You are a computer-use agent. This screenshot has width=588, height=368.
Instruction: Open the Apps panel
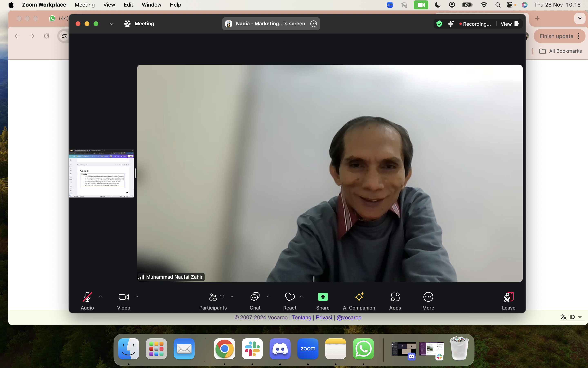click(395, 301)
